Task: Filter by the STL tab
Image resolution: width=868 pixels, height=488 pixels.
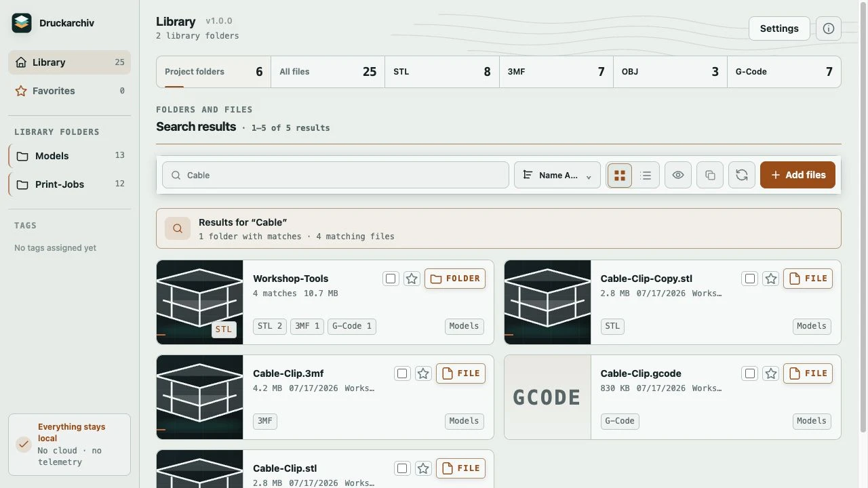Action: point(441,72)
